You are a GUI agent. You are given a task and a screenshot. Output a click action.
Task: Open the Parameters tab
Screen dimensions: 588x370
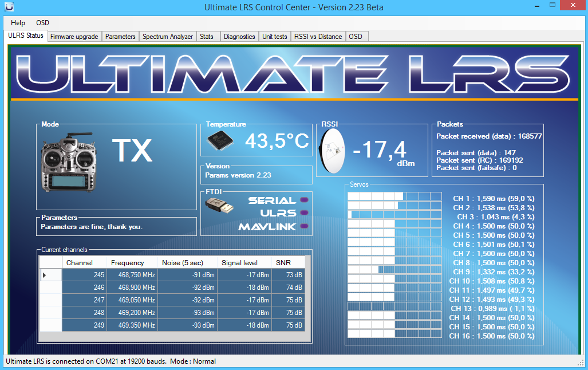[120, 37]
